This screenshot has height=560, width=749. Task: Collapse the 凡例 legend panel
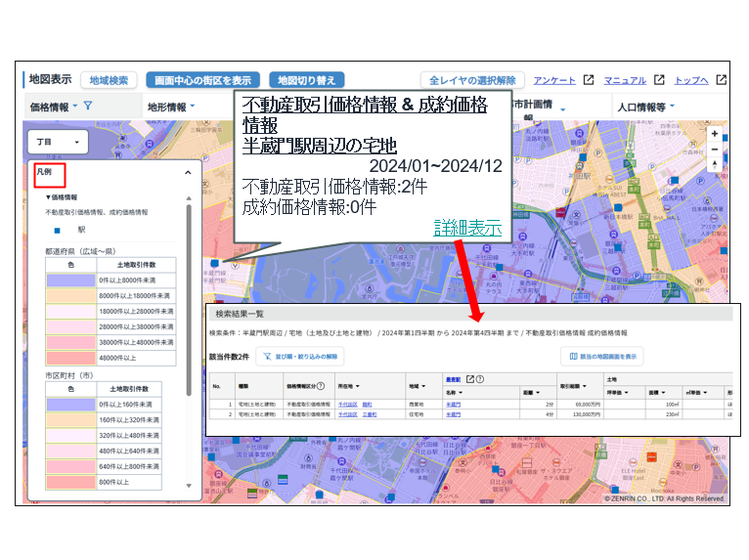click(x=188, y=172)
